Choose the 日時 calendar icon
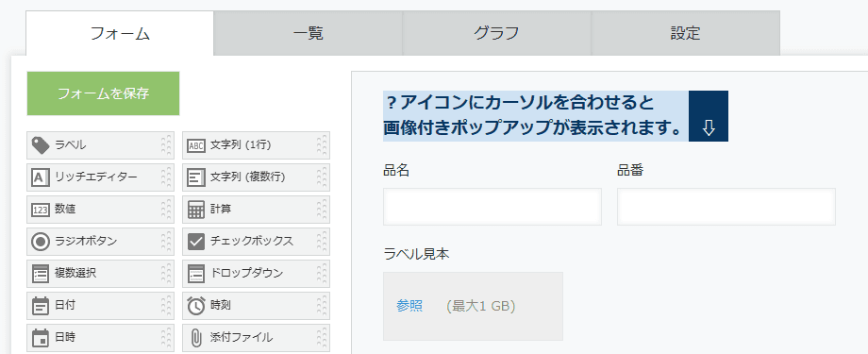868x354 pixels. point(41,338)
